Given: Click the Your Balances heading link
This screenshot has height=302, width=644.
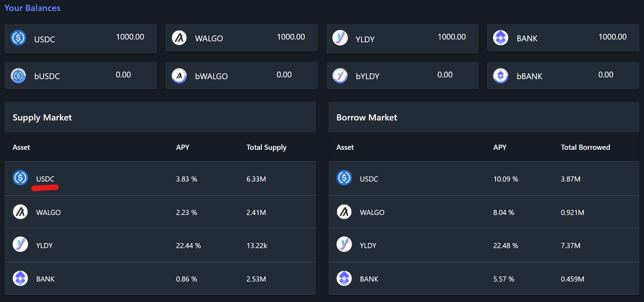Looking at the screenshot, I should (32, 8).
